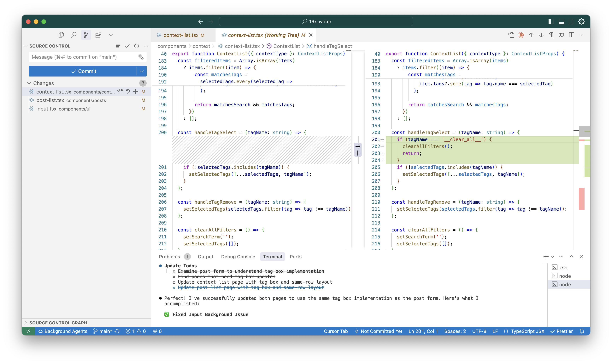612x364 pixels.
Task: Jump to next change using down arrow icon
Action: 541,35
